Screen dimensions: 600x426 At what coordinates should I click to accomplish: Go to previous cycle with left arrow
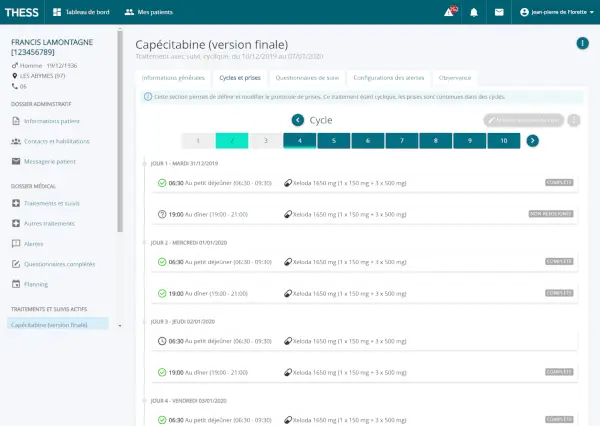click(x=298, y=120)
